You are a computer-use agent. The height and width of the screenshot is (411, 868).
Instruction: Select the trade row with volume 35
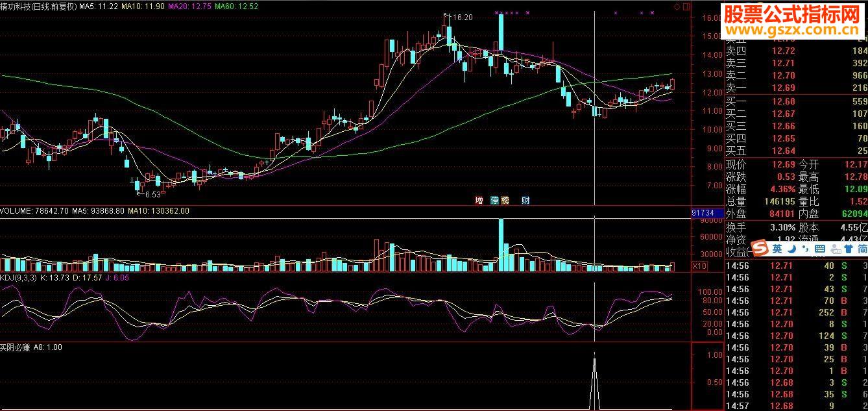point(796,394)
